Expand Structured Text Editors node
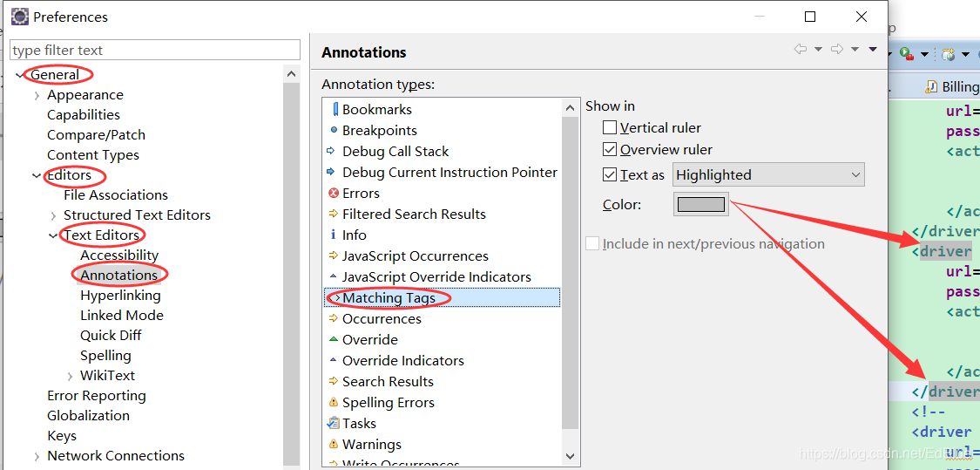The width and height of the screenshot is (980, 470). [x=54, y=215]
